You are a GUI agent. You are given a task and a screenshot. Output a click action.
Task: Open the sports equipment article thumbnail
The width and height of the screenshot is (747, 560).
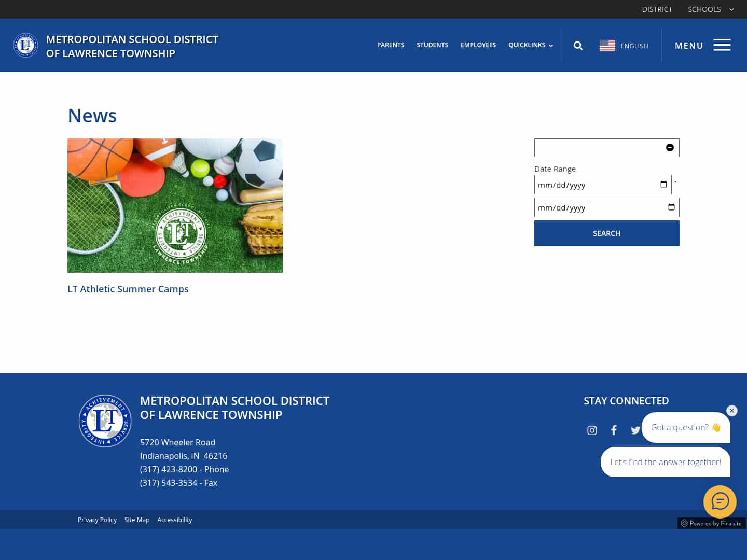pyautogui.click(x=175, y=205)
